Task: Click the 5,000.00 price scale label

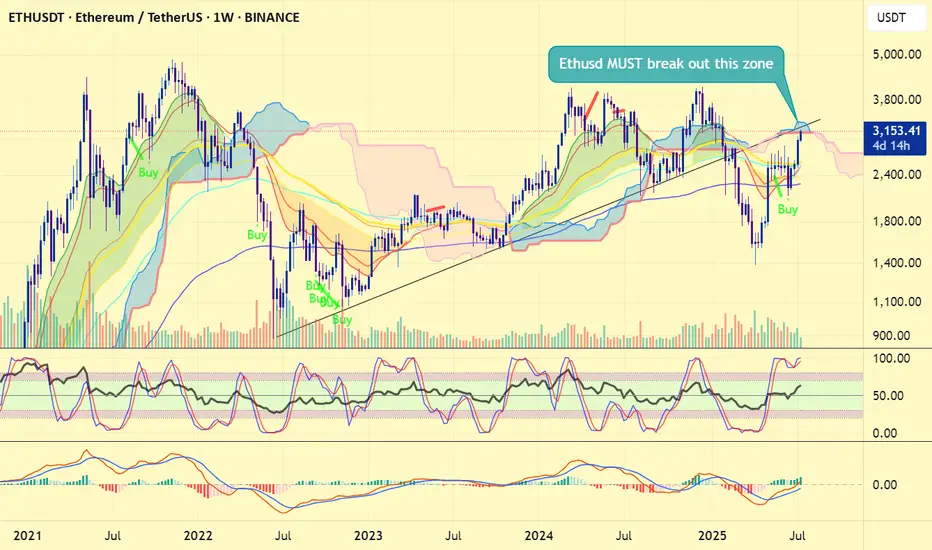Action: (x=896, y=54)
